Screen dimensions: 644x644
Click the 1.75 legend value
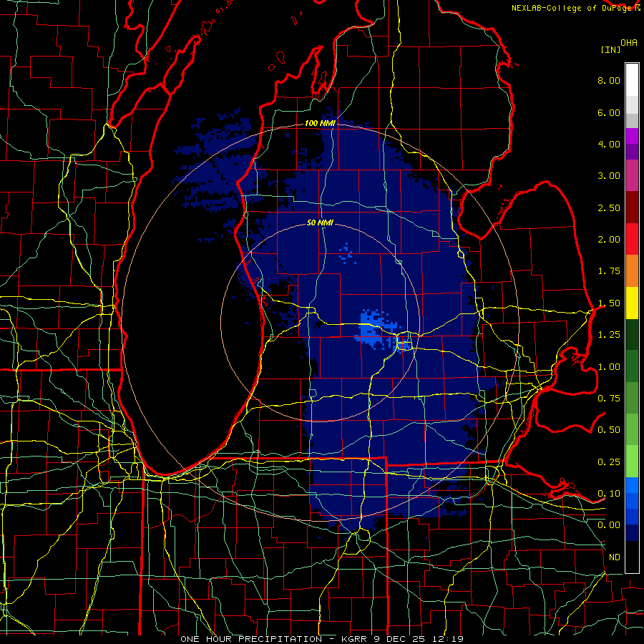609,271
